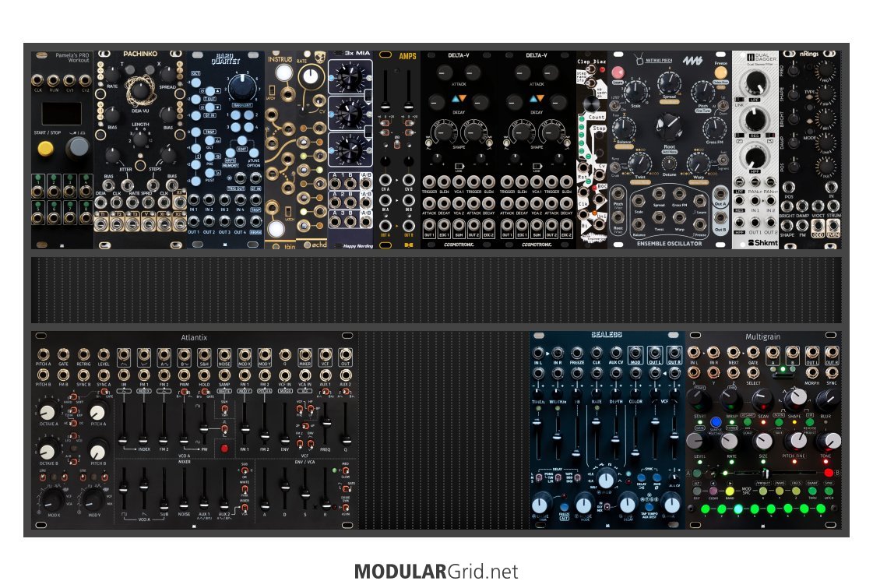Toggle the LINK switch on Dual Dagger
The image size is (873, 588).
tap(739, 100)
